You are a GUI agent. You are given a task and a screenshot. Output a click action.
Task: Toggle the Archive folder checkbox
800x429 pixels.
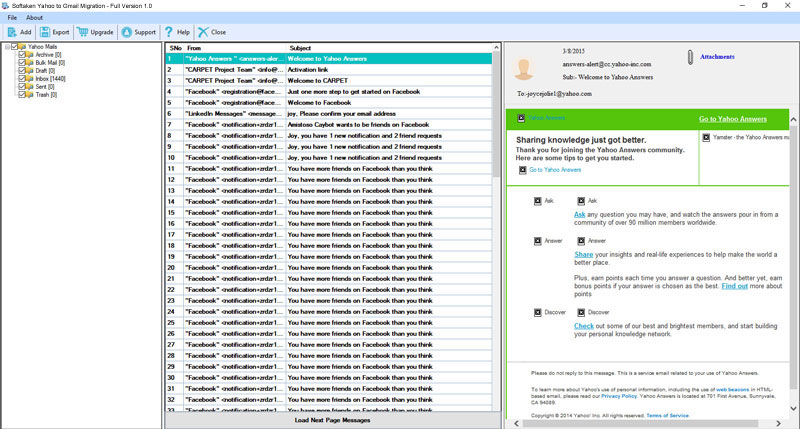tap(22, 55)
